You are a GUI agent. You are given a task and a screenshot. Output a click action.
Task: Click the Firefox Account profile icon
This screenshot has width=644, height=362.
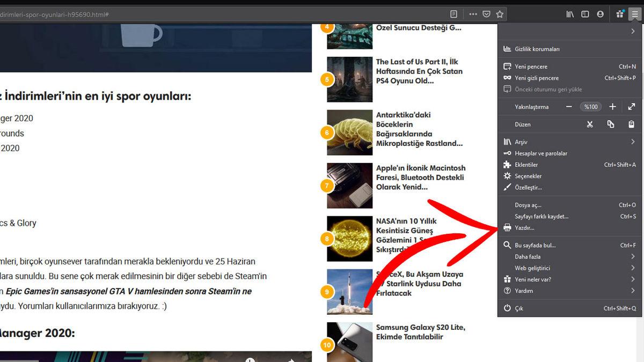(601, 14)
